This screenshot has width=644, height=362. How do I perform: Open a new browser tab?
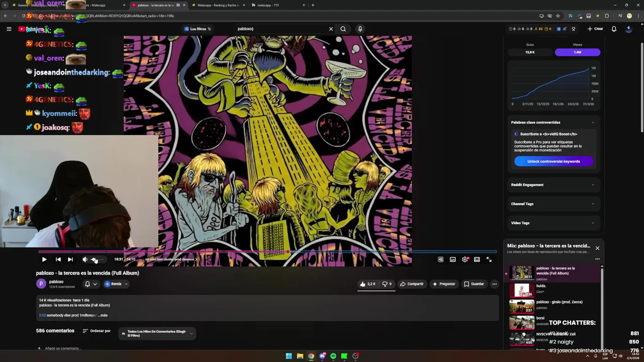[313, 5]
